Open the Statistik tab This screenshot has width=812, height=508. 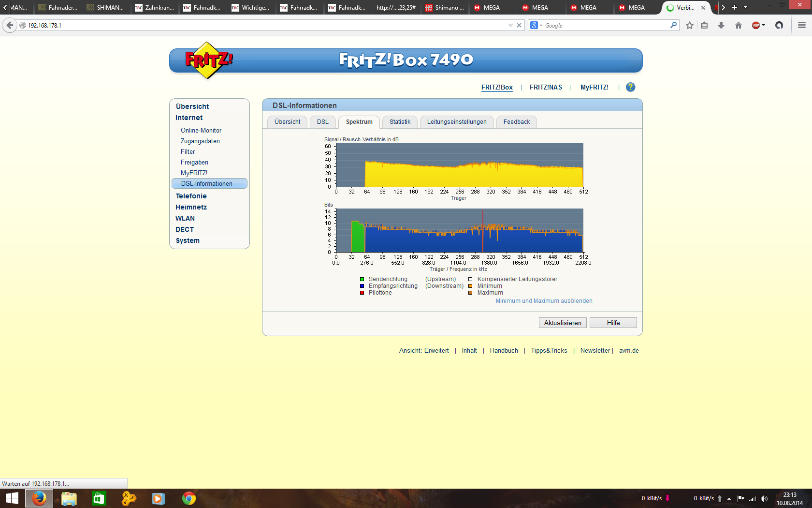tap(400, 122)
